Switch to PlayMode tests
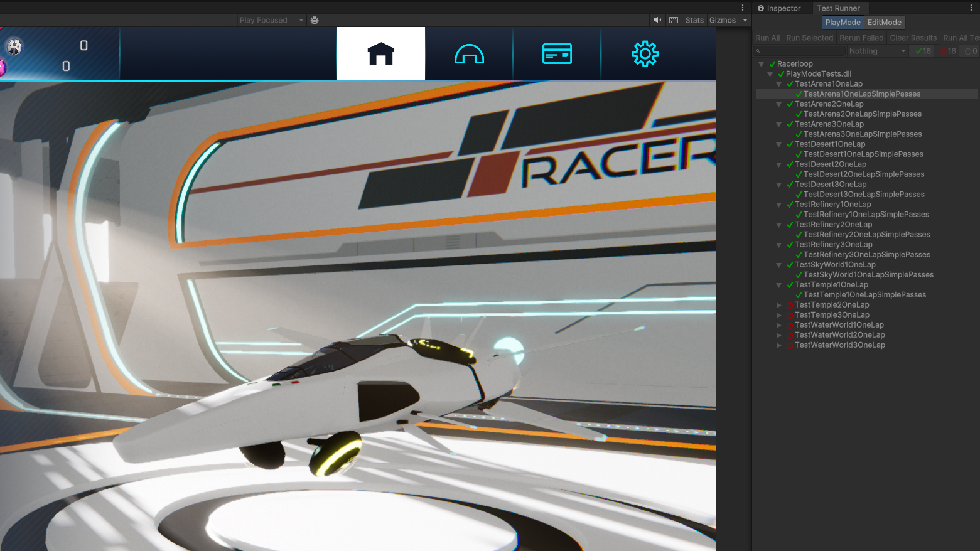The image size is (980, 551). click(843, 23)
